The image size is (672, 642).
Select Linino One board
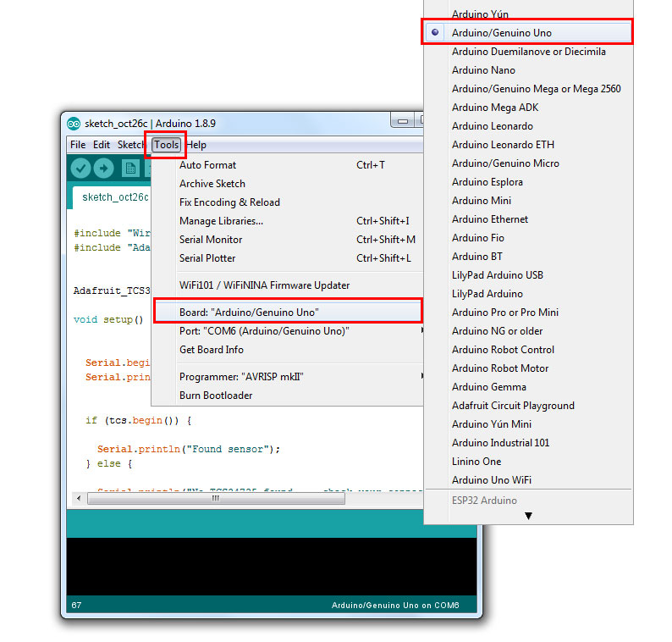click(528, 462)
